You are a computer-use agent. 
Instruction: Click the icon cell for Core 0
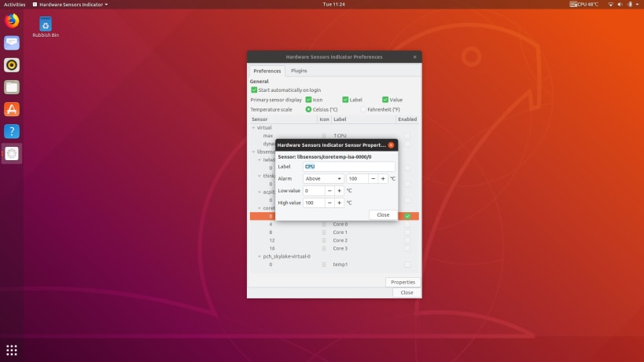click(x=324, y=225)
